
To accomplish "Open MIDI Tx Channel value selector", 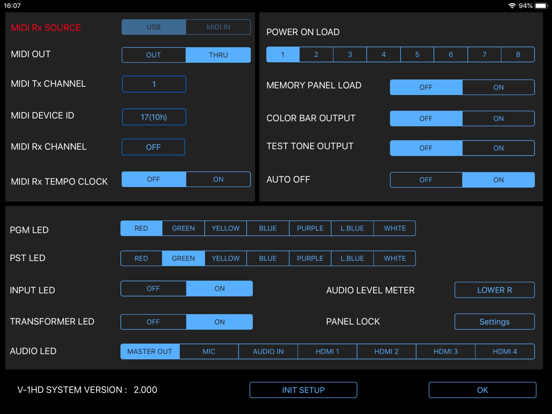I will click(154, 84).
